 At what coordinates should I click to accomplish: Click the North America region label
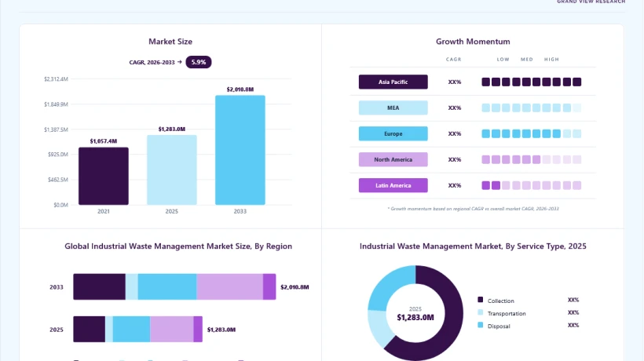(x=393, y=159)
